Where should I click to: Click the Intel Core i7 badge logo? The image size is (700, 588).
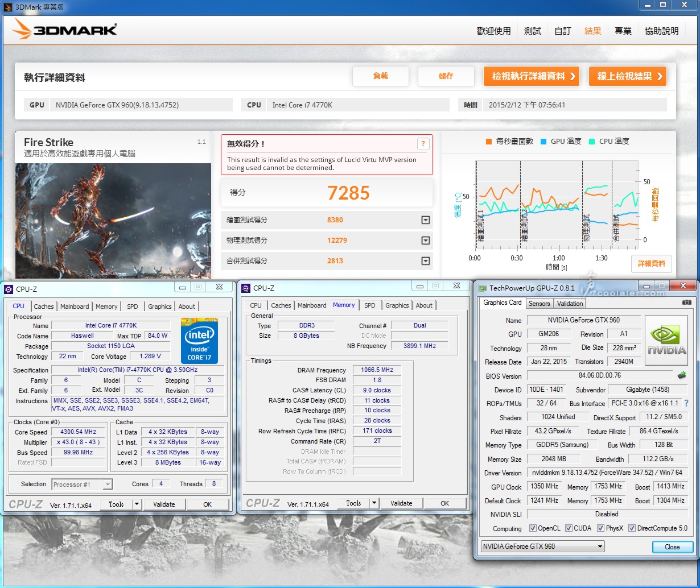pyautogui.click(x=199, y=341)
